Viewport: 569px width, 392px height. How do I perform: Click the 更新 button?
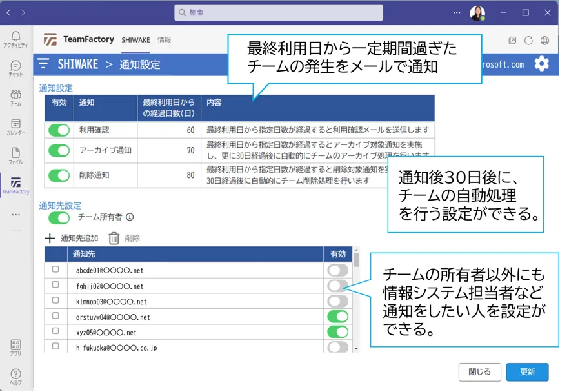[527, 372]
